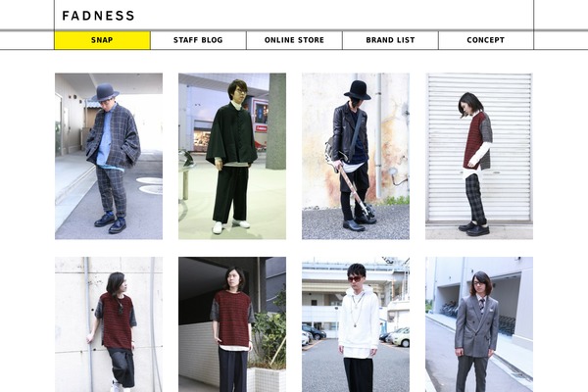This screenshot has width=588, height=392.
Task: Open snap of red striped top by plants
Action: click(x=232, y=324)
